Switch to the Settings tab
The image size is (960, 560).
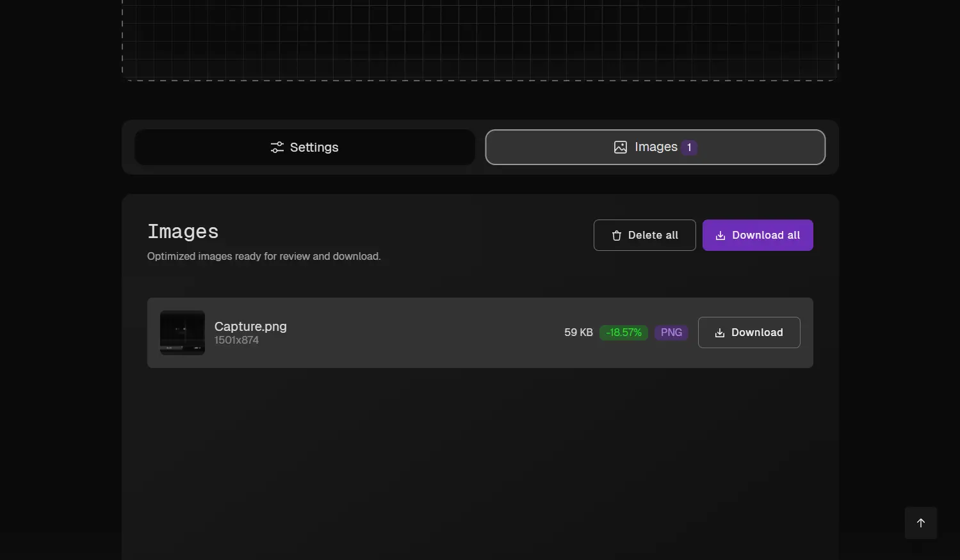tap(305, 147)
